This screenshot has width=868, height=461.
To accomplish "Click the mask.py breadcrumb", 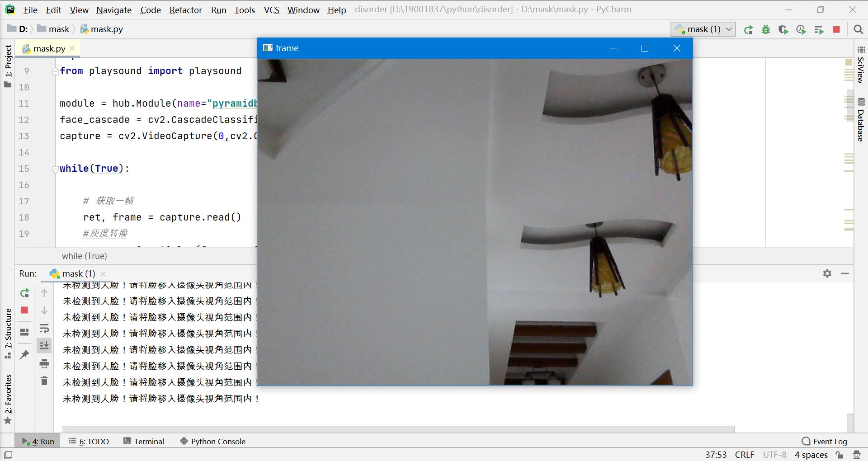I will (102, 29).
